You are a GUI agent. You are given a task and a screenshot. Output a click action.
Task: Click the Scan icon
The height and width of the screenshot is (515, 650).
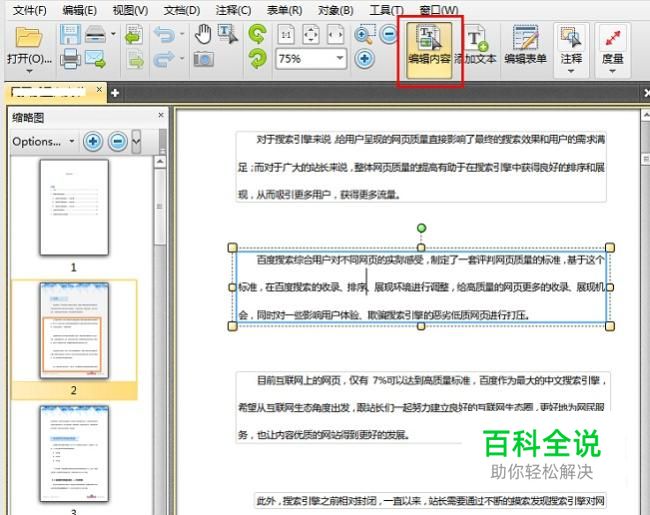point(95,34)
